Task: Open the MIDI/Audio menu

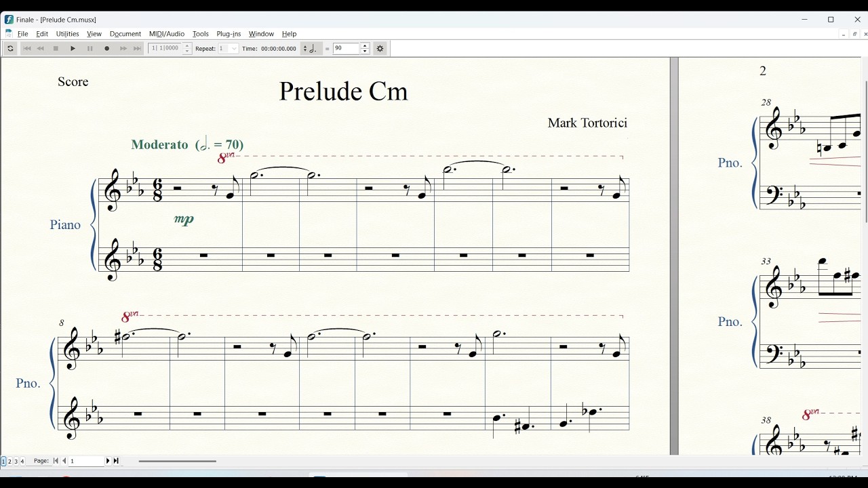Action: coord(167,34)
